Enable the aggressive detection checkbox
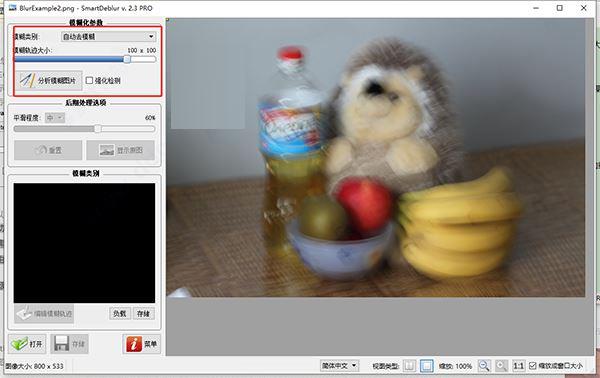 pyautogui.click(x=90, y=80)
